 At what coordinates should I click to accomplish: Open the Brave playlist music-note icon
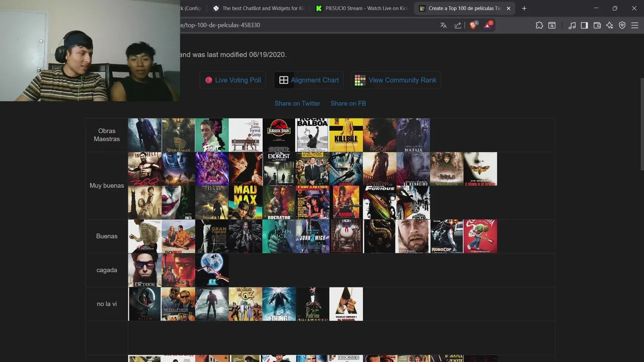pyautogui.click(x=572, y=25)
